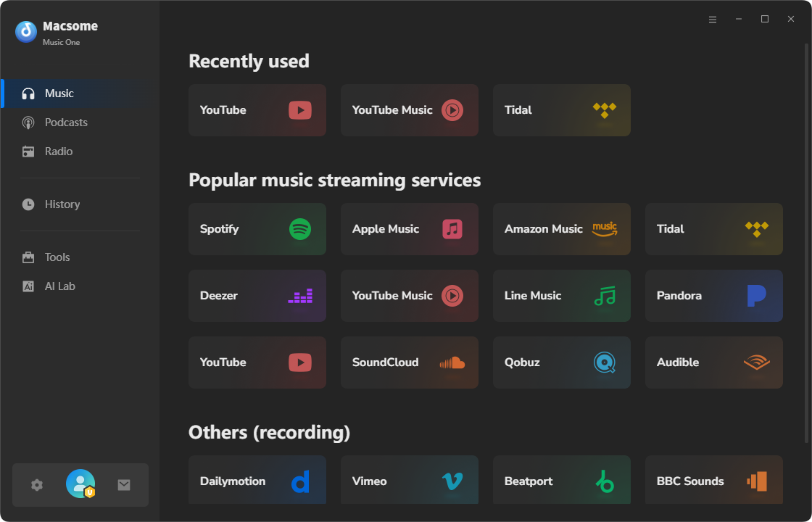Viewport: 812px width, 522px height.
Task: Click YouTube Music icon in Popular services
Action: coord(452,296)
